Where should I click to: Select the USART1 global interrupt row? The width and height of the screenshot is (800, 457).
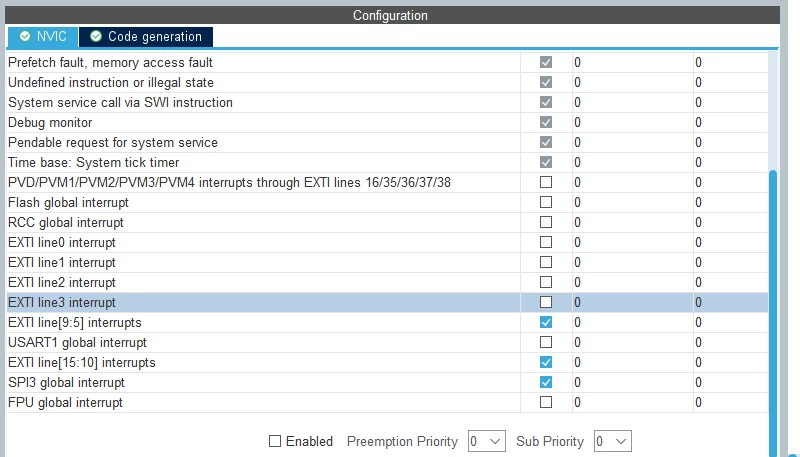388,342
